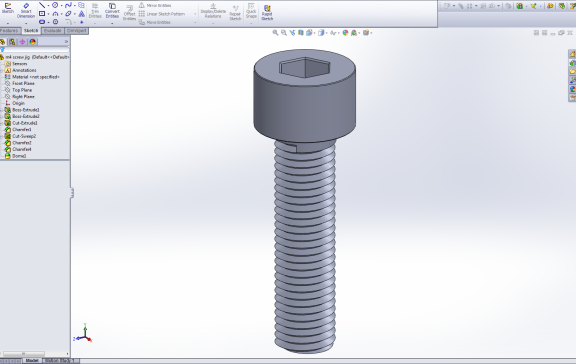
Task: Select Annotations in the feature tree
Action: tap(24, 71)
